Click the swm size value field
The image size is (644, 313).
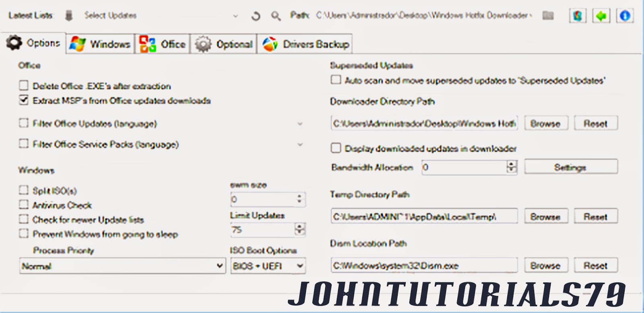tap(263, 199)
